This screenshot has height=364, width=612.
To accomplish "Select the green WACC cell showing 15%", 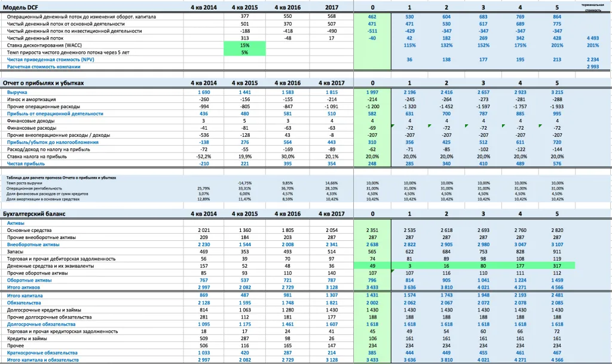I will pos(244,45).
